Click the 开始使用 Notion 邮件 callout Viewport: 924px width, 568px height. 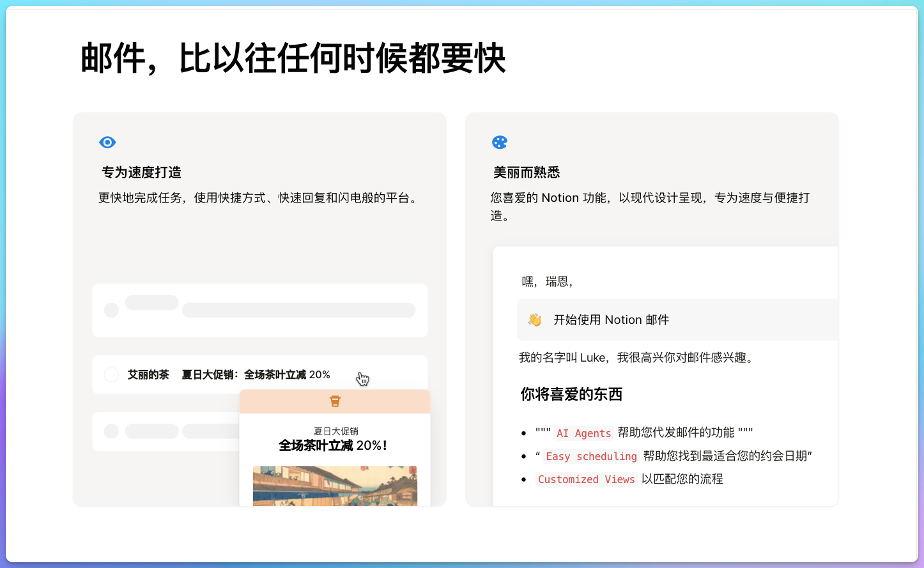click(677, 319)
